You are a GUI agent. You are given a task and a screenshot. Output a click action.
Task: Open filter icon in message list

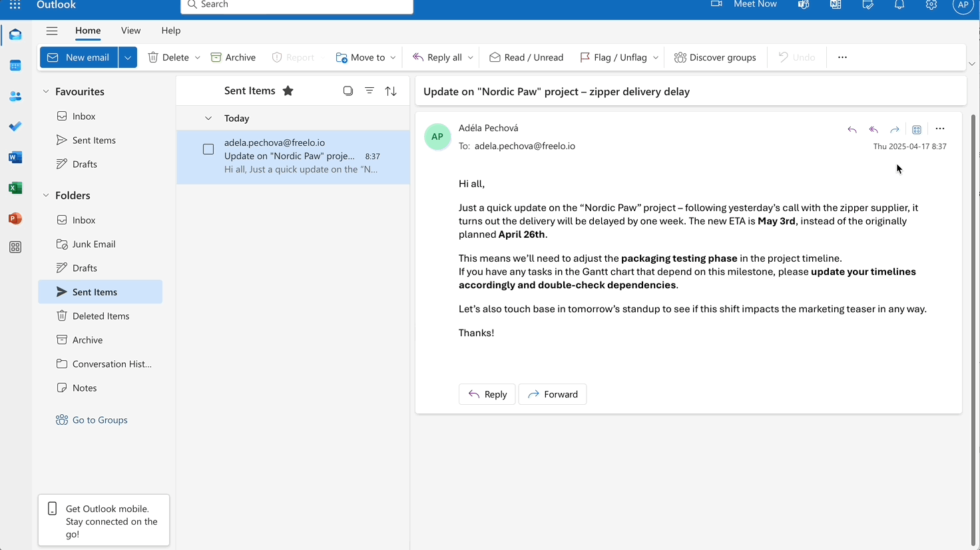(x=369, y=91)
